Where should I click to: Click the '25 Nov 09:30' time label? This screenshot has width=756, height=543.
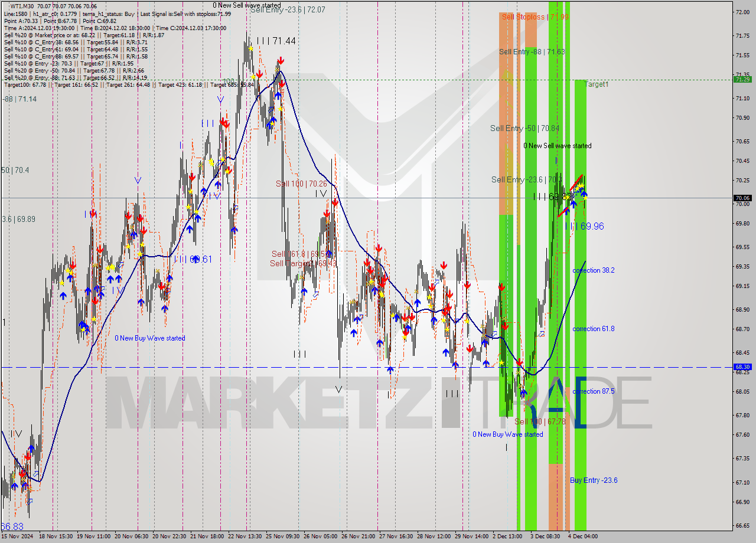[x=284, y=537]
